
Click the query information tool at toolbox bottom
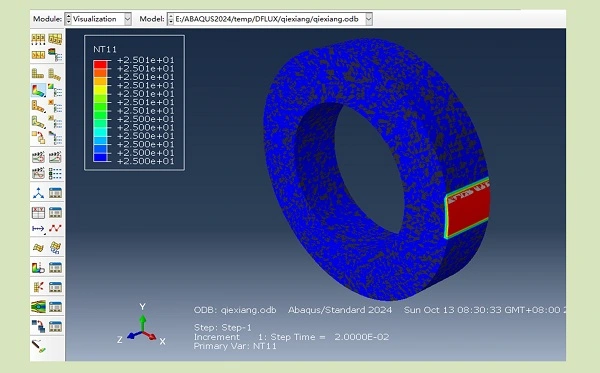tap(38, 346)
